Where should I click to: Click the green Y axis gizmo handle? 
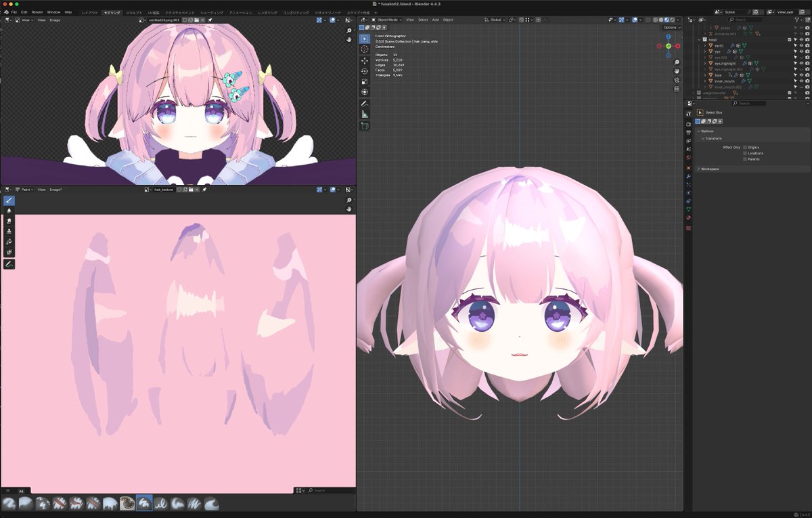[668, 46]
